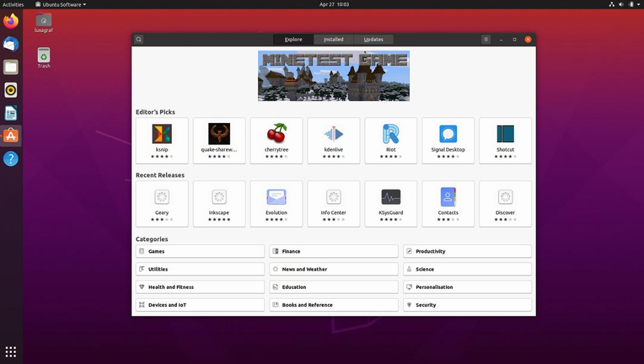Open the kdenlive app tile
Screen dimensions: 644x364
pyautogui.click(x=333, y=141)
